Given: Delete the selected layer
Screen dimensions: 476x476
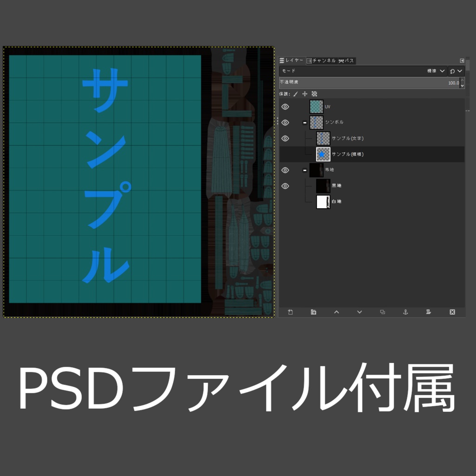Looking at the screenshot, I should pyautogui.click(x=452, y=312).
